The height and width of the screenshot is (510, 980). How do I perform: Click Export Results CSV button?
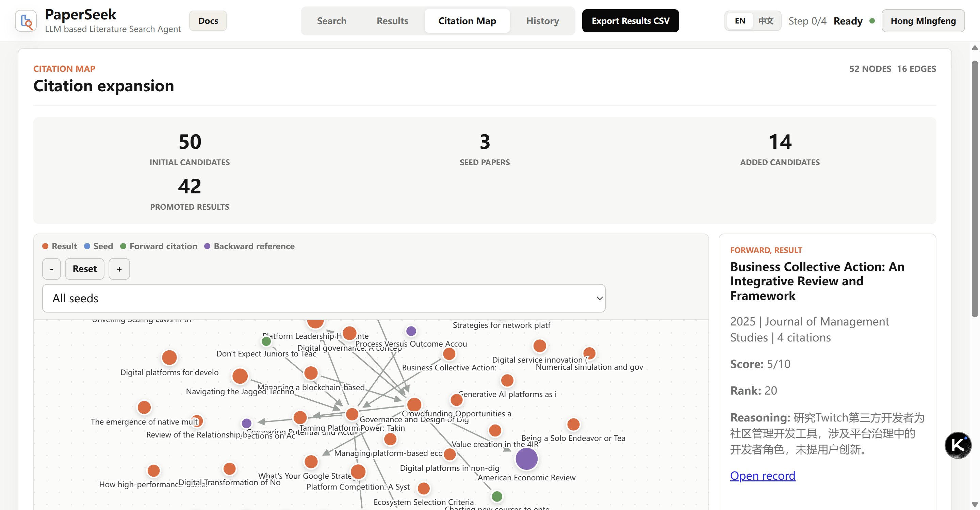pos(631,21)
